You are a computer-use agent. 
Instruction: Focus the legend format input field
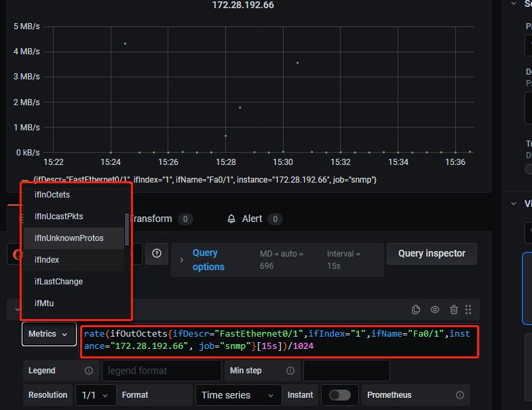tap(161, 371)
